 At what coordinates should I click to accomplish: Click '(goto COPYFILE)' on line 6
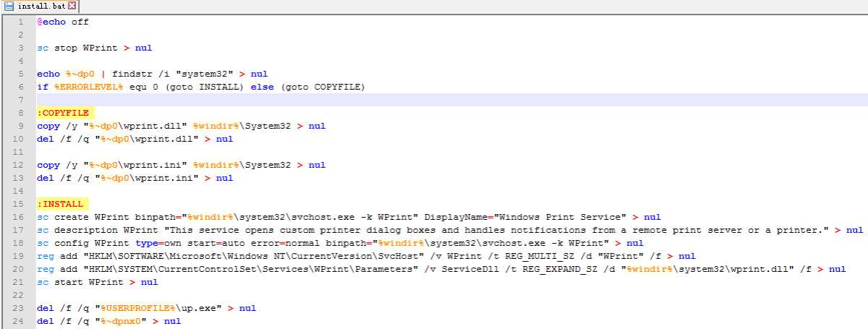tap(322, 87)
